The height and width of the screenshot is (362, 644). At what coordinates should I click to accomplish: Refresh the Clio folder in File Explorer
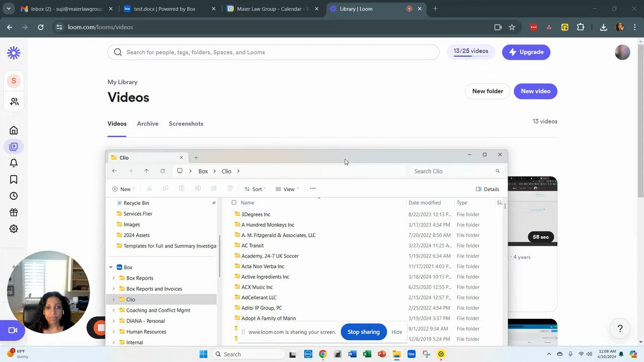(x=163, y=171)
